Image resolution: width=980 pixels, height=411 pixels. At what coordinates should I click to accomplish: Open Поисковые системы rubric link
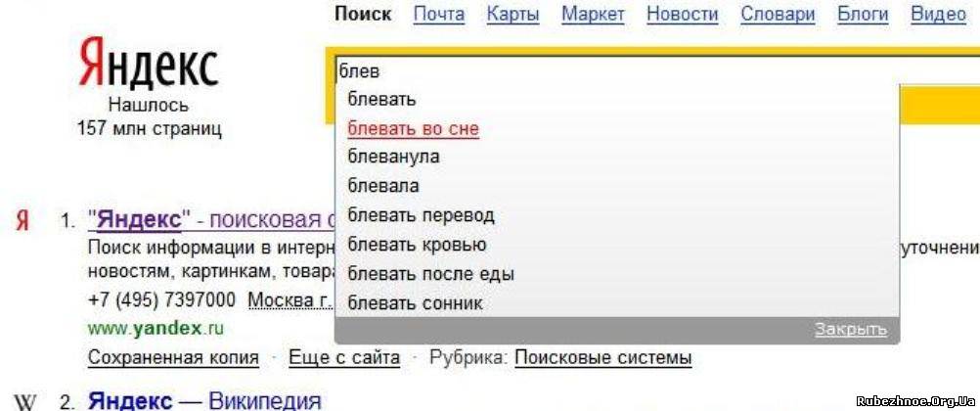[x=603, y=358]
